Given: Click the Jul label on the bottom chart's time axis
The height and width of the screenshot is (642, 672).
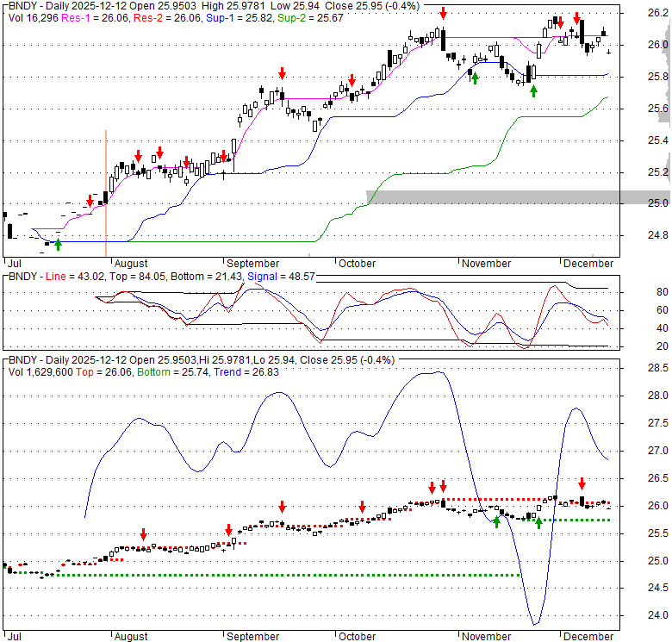Looking at the screenshot, I should tap(14, 637).
